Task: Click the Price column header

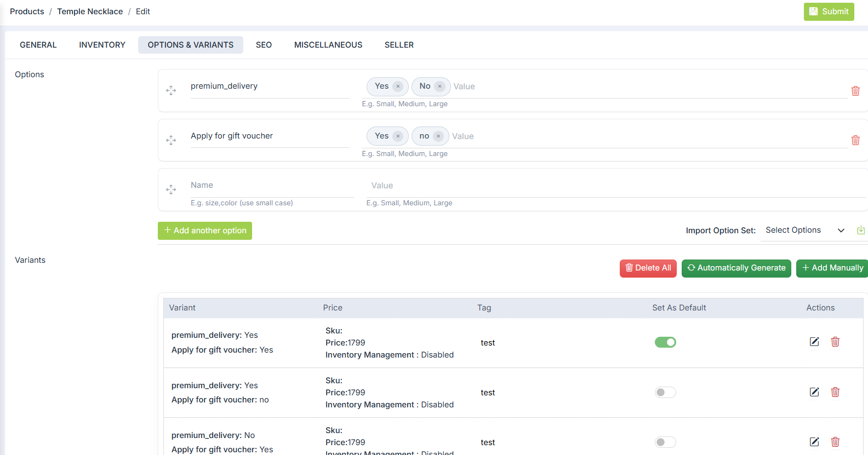Action: pyautogui.click(x=333, y=308)
